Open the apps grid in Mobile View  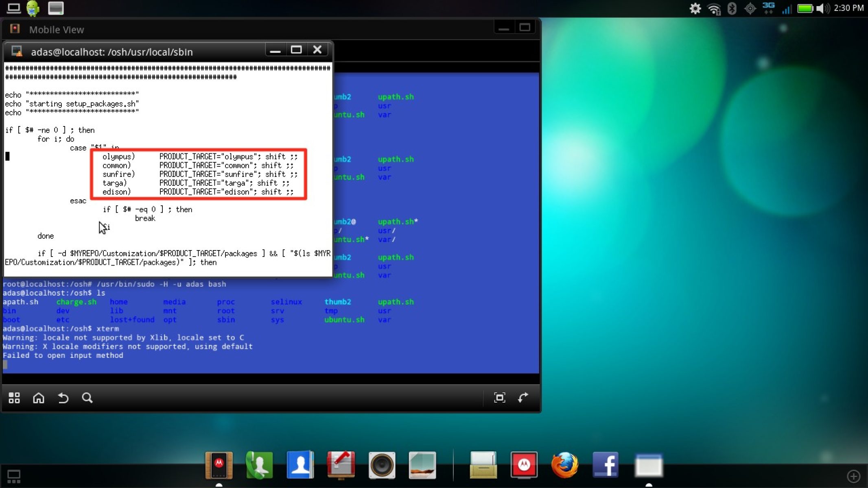pos(14,398)
